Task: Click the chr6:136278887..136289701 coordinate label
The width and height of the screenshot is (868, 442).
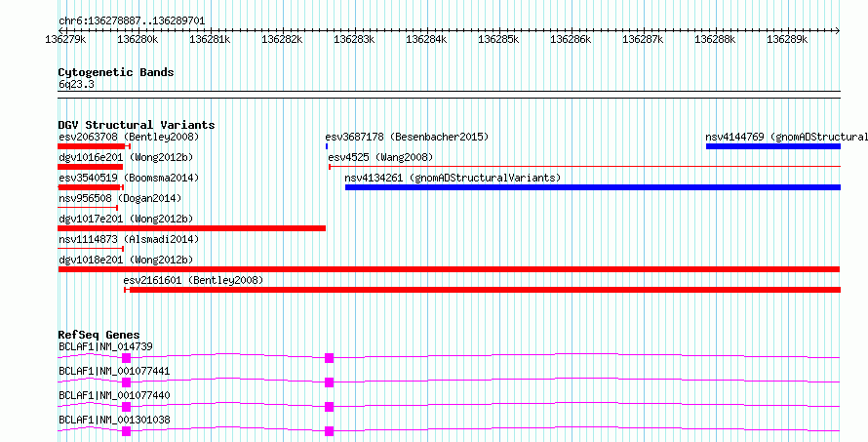Action: (132, 20)
